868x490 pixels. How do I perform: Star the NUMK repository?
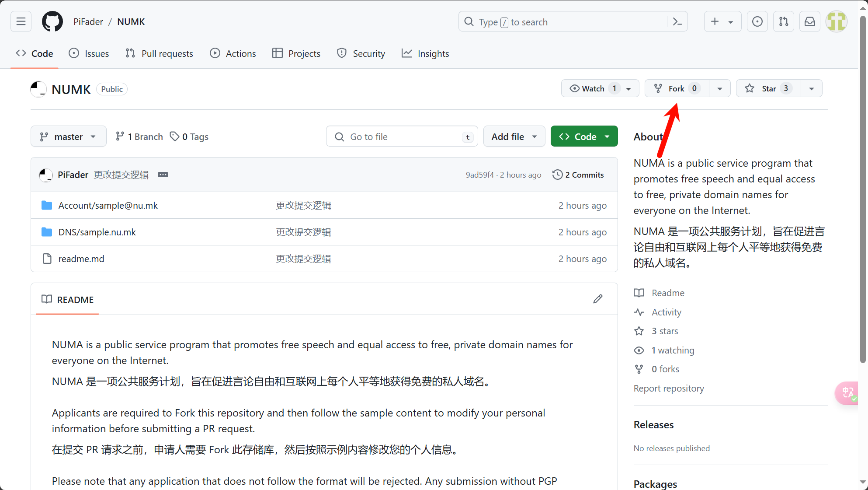(768, 88)
